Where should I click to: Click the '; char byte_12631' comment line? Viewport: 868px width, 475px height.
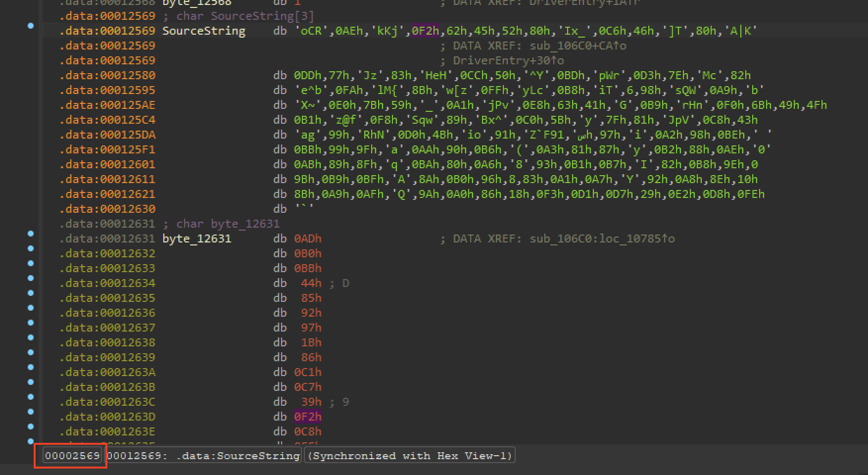click(x=221, y=224)
